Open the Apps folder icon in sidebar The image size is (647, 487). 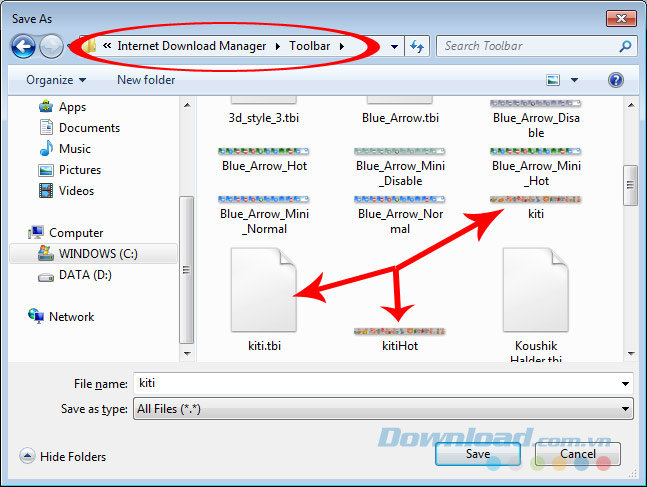(x=46, y=106)
